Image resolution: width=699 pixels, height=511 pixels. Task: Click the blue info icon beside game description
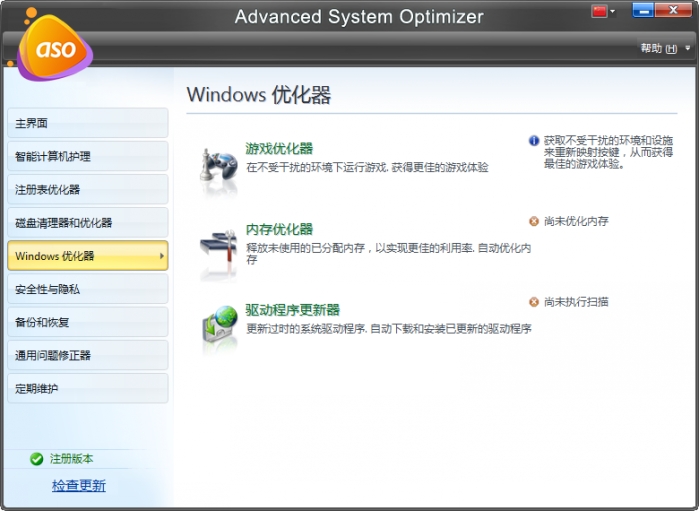[534, 141]
